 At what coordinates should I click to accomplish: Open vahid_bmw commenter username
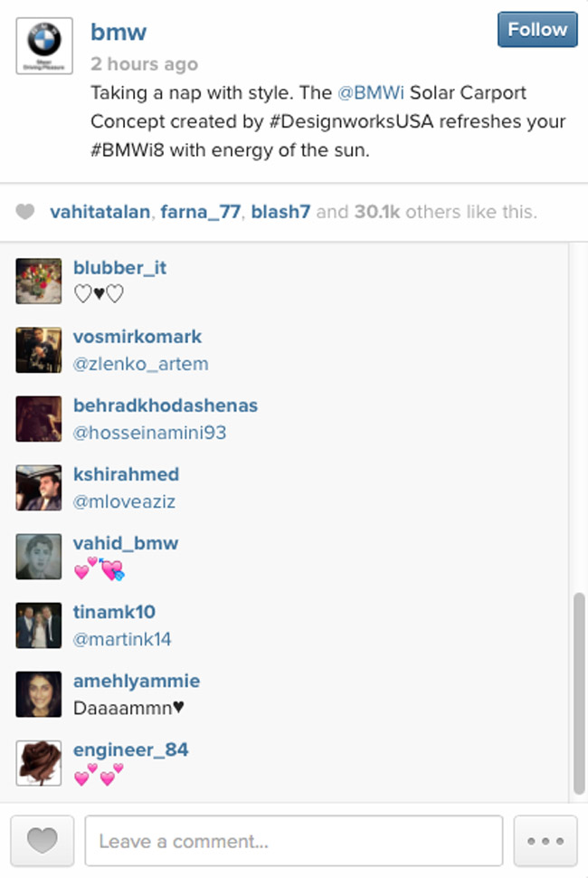(x=126, y=543)
